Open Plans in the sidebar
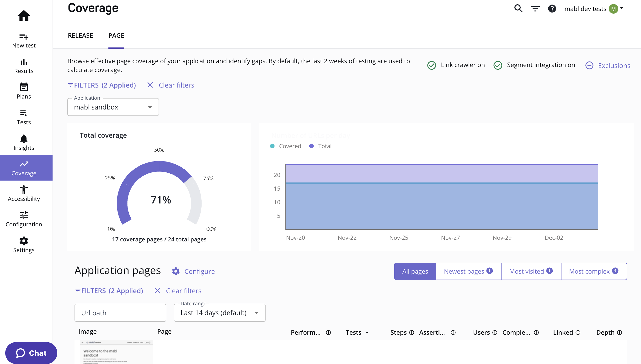The width and height of the screenshot is (641, 364). point(24,92)
